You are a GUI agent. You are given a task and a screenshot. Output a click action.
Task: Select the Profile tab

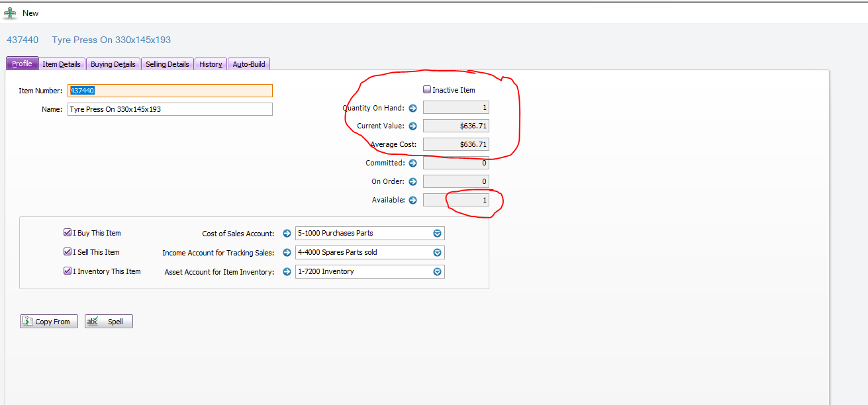click(x=23, y=64)
